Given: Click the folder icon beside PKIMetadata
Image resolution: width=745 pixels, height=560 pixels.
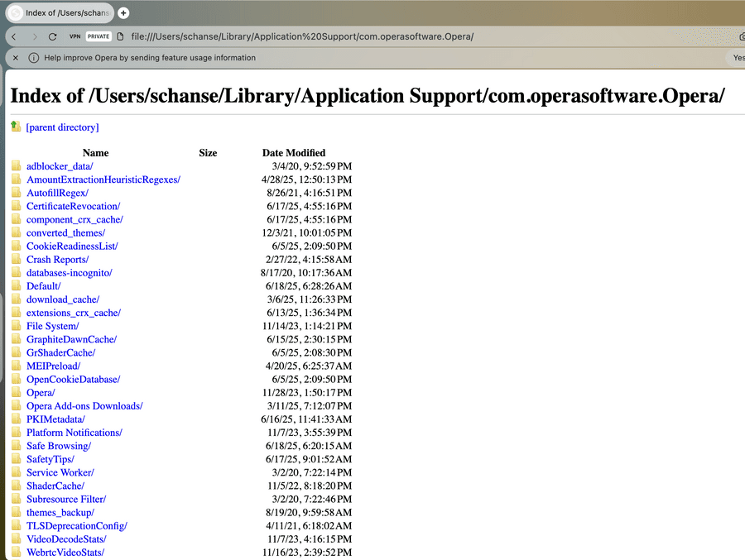Looking at the screenshot, I should coord(17,419).
